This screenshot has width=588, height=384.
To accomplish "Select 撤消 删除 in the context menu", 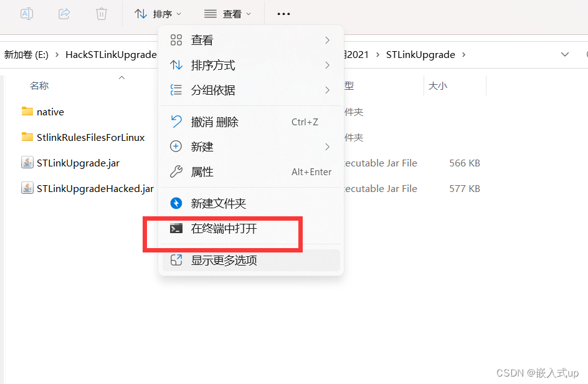I will tap(251, 122).
